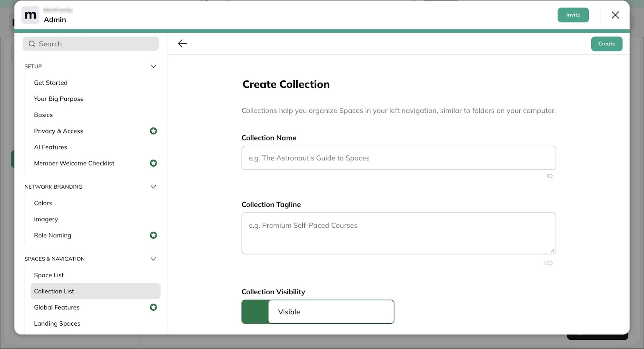Screen dimensions: 644x349
Task: Close the Admin panel with the X
Action: coord(615,15)
